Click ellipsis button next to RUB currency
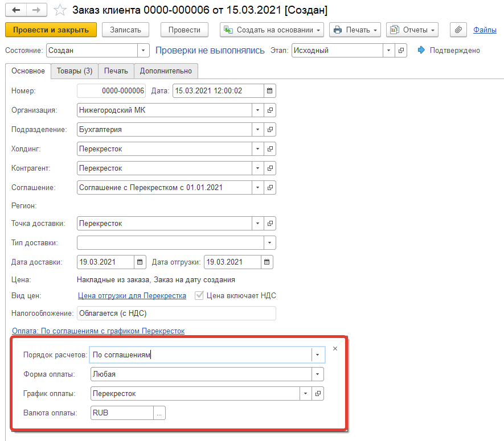The image size is (504, 441). click(x=159, y=413)
